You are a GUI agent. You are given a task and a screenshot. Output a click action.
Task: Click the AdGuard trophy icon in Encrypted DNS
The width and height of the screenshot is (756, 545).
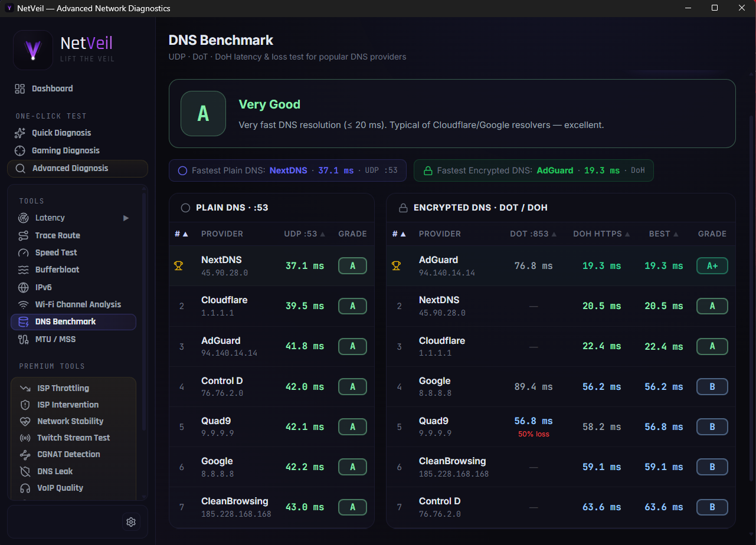pos(396,266)
